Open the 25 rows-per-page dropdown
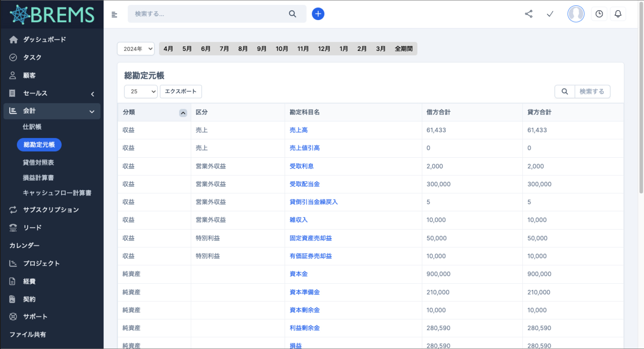Screen dimensions: 644x349 [141, 92]
